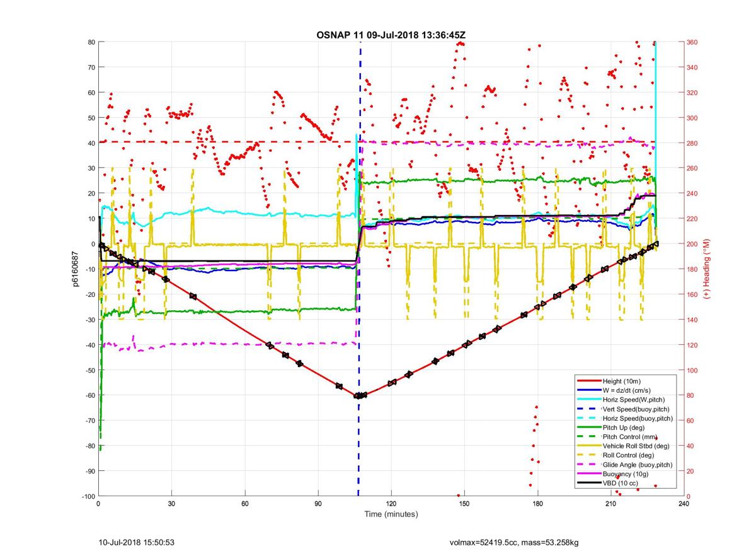Click the (+) Heading (°M) right axis label
Image resolution: width=756 pixels, height=558 pixels.
pos(707,269)
